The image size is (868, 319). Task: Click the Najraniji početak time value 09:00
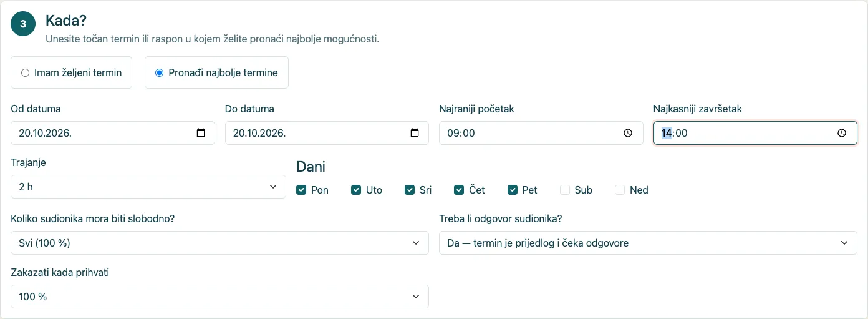click(x=461, y=133)
